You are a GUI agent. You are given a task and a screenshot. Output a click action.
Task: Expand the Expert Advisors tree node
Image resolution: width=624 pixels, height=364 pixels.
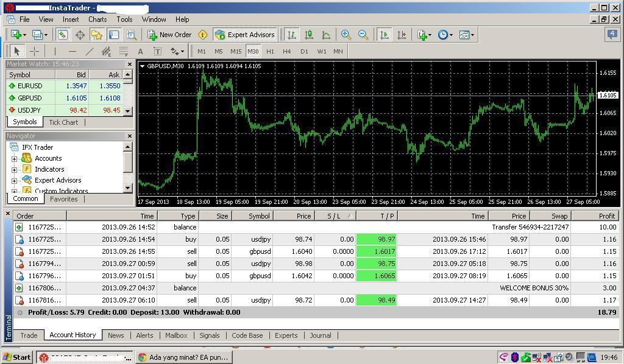click(x=15, y=181)
